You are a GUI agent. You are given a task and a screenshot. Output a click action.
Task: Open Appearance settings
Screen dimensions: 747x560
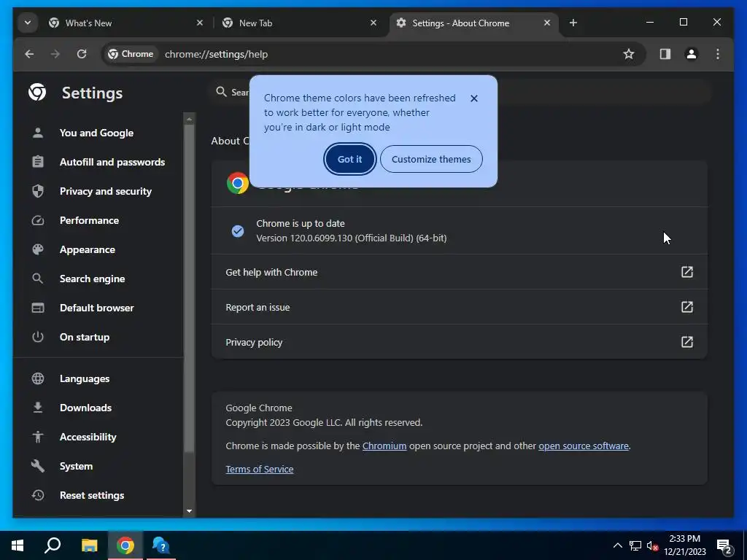[98, 249]
